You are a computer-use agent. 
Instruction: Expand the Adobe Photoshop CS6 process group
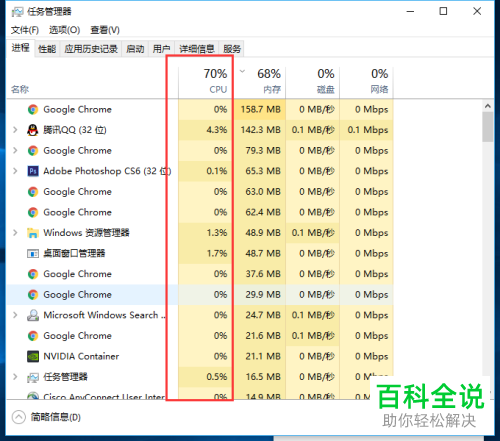click(15, 171)
